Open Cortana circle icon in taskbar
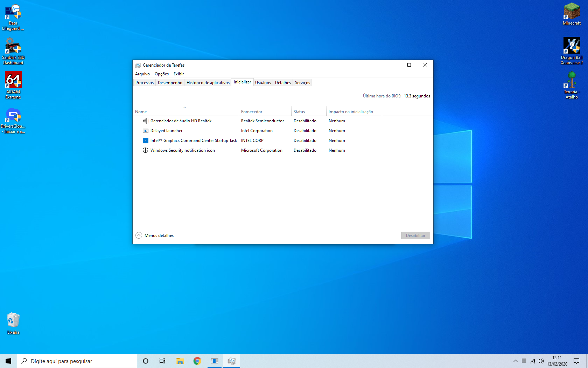Image resolution: width=588 pixels, height=368 pixels. pyautogui.click(x=146, y=361)
